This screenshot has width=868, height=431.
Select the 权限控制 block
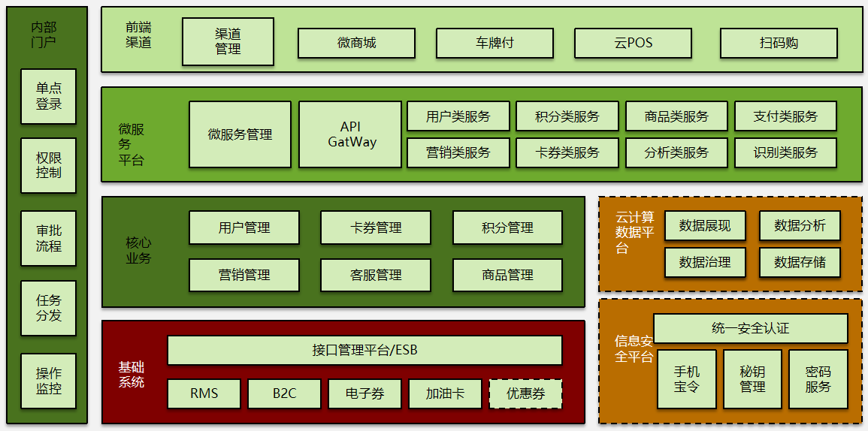coord(49,165)
